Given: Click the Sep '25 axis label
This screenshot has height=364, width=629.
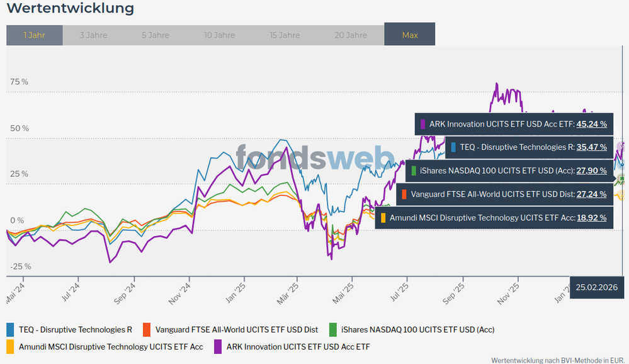Looking at the screenshot, I should click(454, 293).
